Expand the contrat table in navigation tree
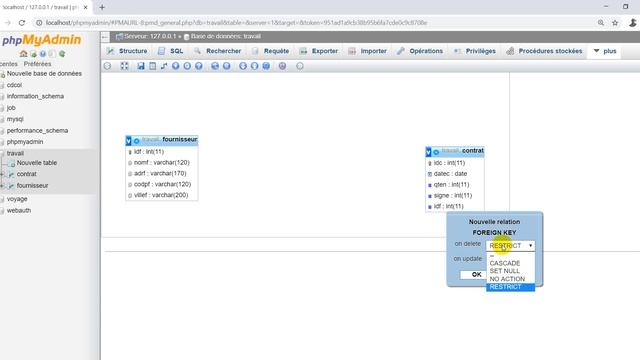The image size is (640, 360). click(2, 174)
